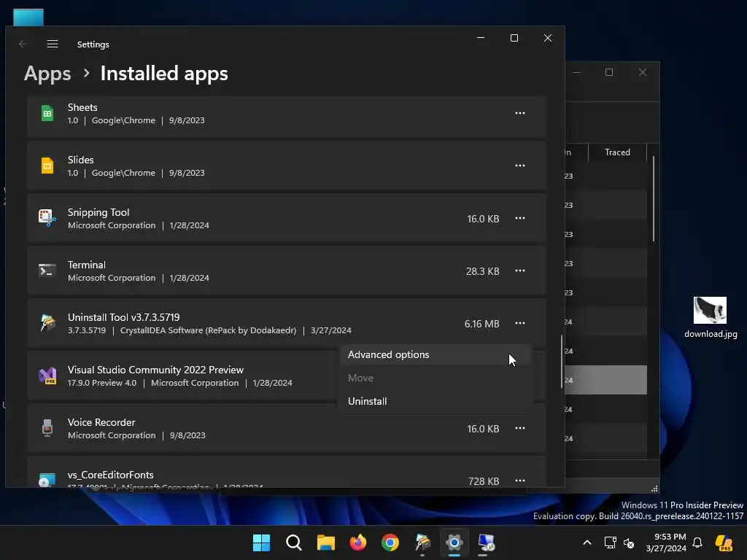Image resolution: width=747 pixels, height=560 pixels.
Task: Click Voice Recorder size 16.0 KB
Action: tap(483, 429)
